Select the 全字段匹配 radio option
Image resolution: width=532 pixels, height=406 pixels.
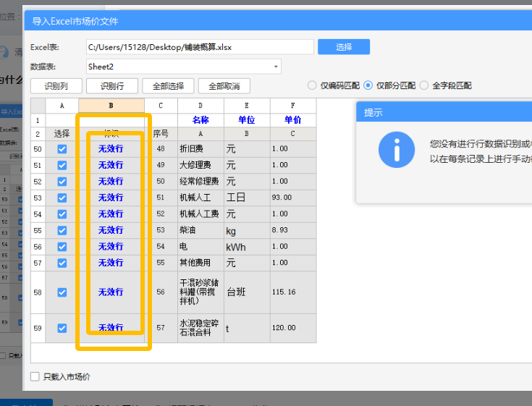click(x=423, y=85)
